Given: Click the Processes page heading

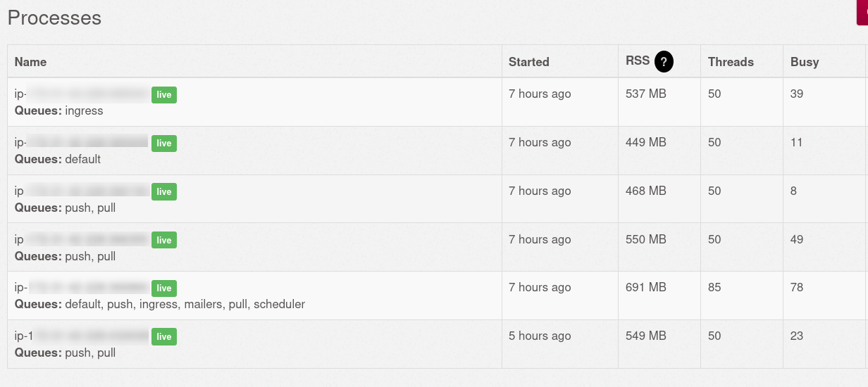Looking at the screenshot, I should [x=54, y=18].
